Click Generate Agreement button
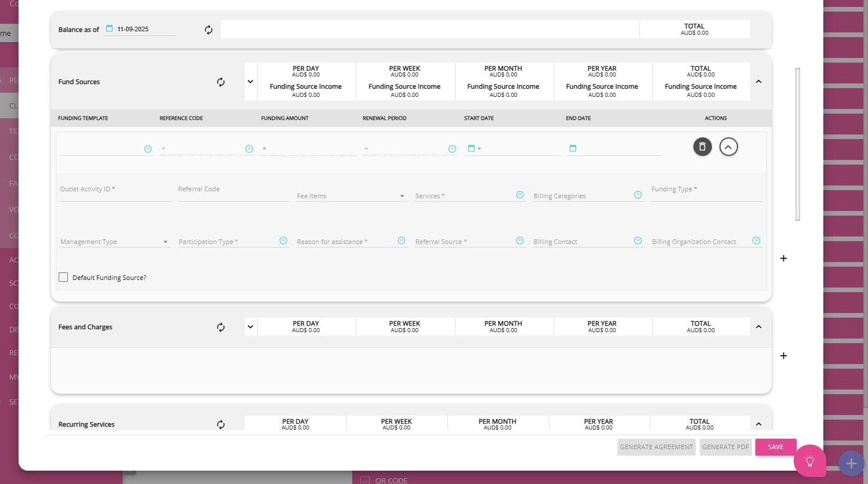The width and height of the screenshot is (868, 484). [656, 447]
